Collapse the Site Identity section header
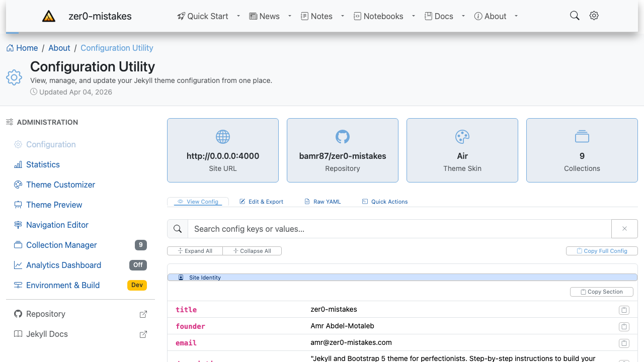The height and width of the screenshot is (362, 644). tap(403, 278)
